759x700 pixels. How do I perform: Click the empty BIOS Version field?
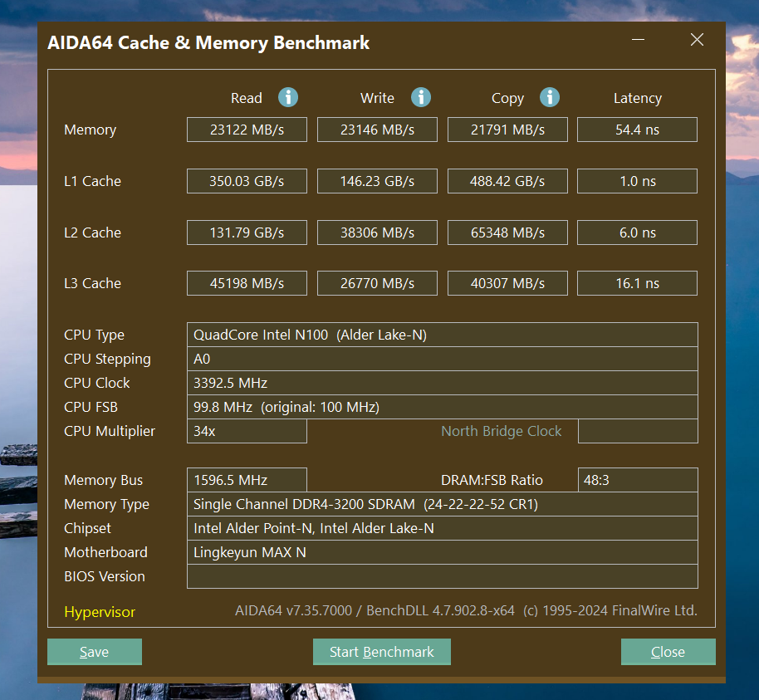[443, 576]
